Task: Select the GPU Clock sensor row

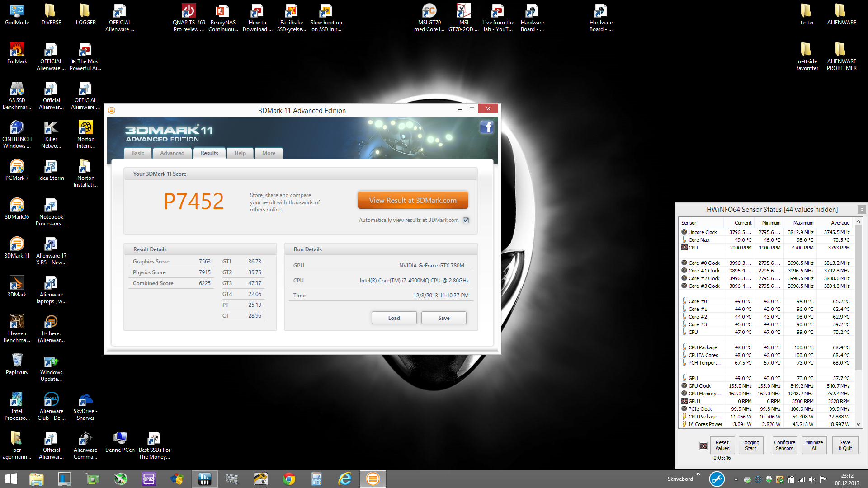Action: pos(766,386)
